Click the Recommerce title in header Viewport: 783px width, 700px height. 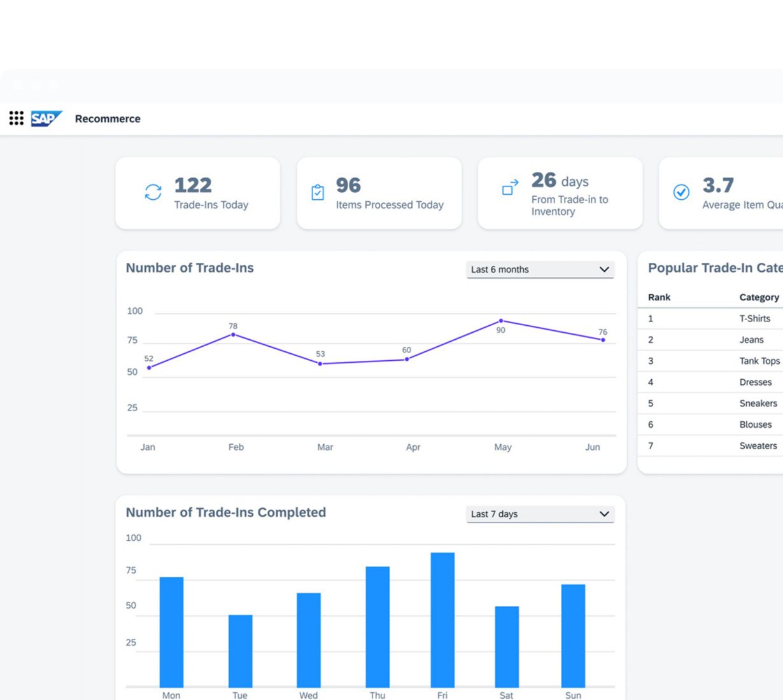coord(108,119)
